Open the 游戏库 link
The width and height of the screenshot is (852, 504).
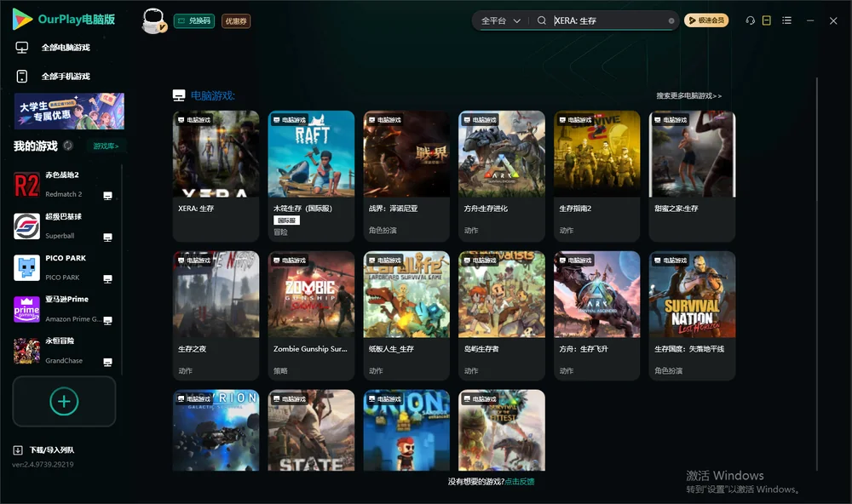[x=106, y=146]
